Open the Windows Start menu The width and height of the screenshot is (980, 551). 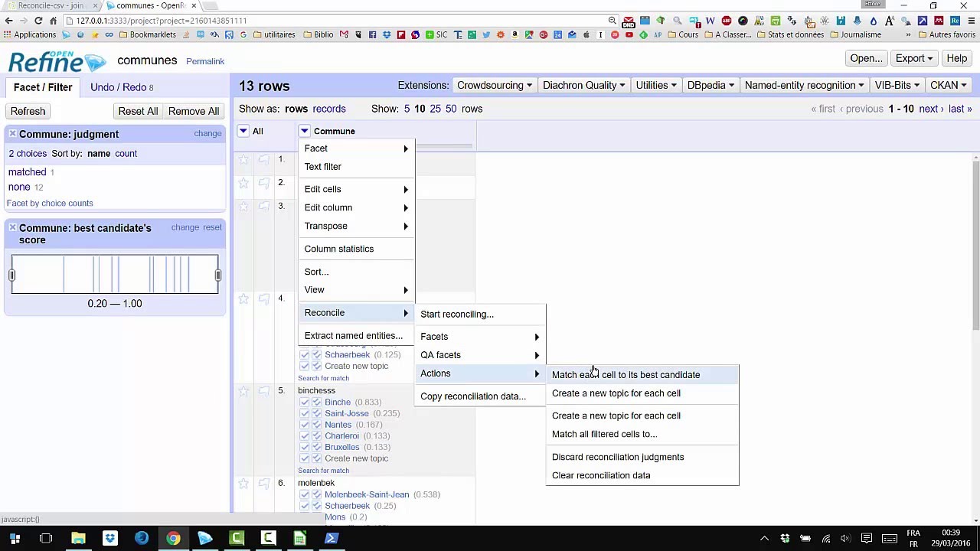(x=15, y=539)
